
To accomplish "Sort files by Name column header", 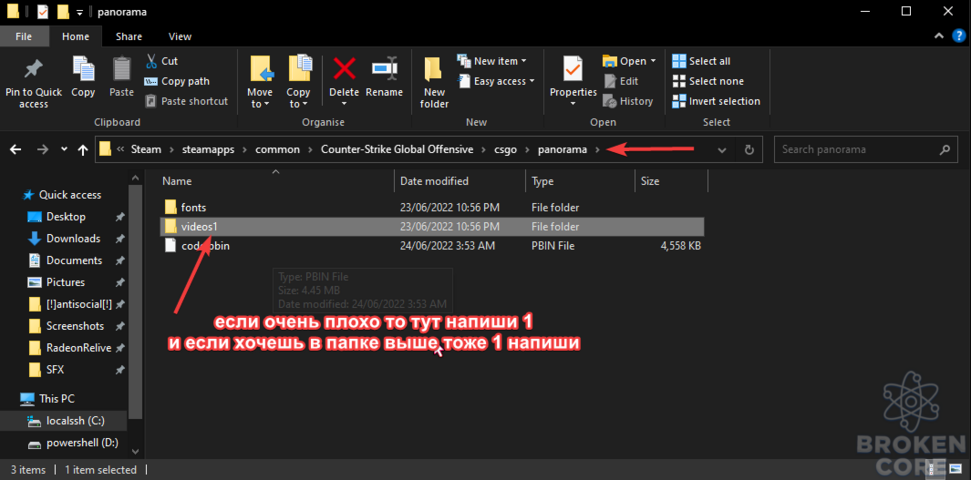I will 275,181.
